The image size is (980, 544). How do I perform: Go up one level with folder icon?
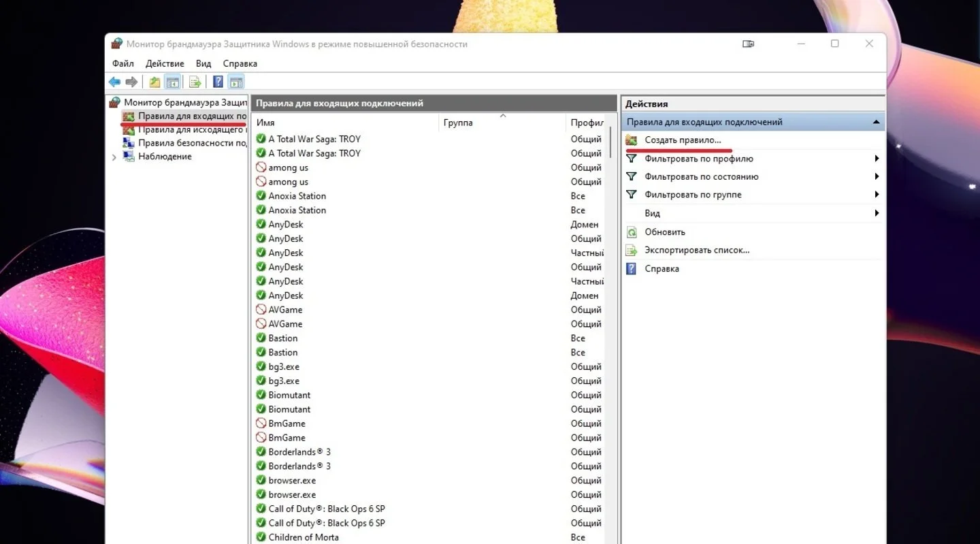[x=155, y=82]
